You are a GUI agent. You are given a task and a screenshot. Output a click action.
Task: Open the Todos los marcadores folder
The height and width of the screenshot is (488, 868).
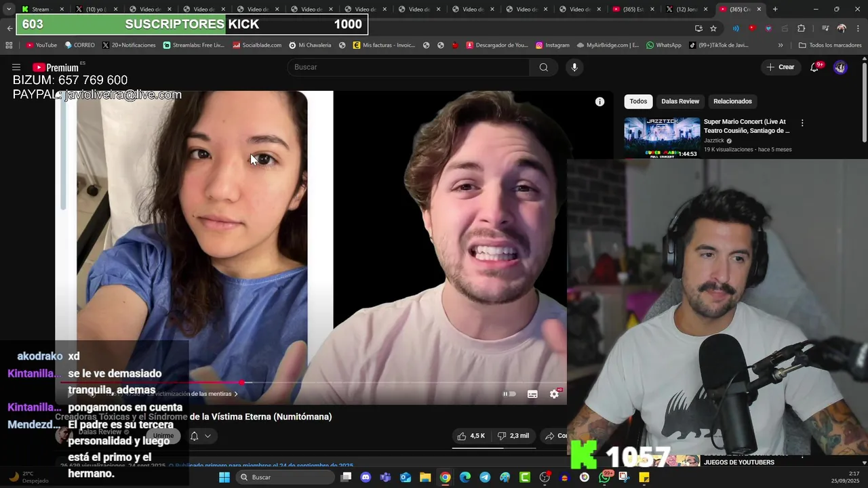coord(830,45)
